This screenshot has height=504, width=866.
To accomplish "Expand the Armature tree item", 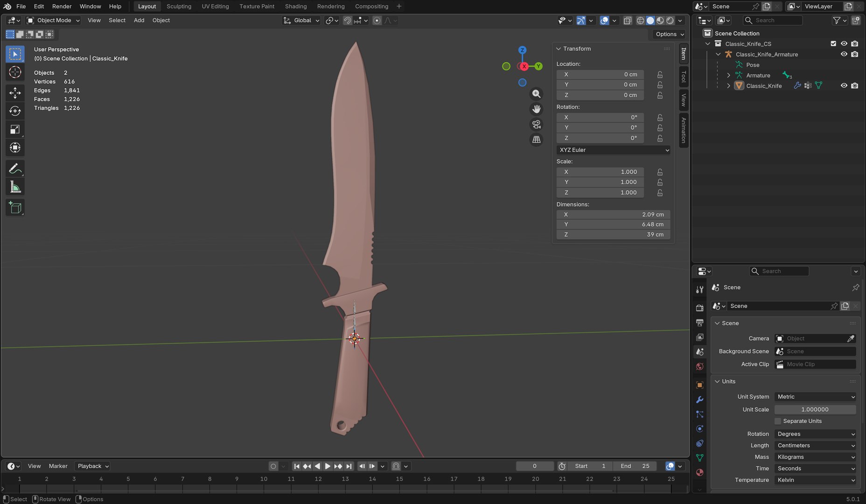I will [728, 75].
